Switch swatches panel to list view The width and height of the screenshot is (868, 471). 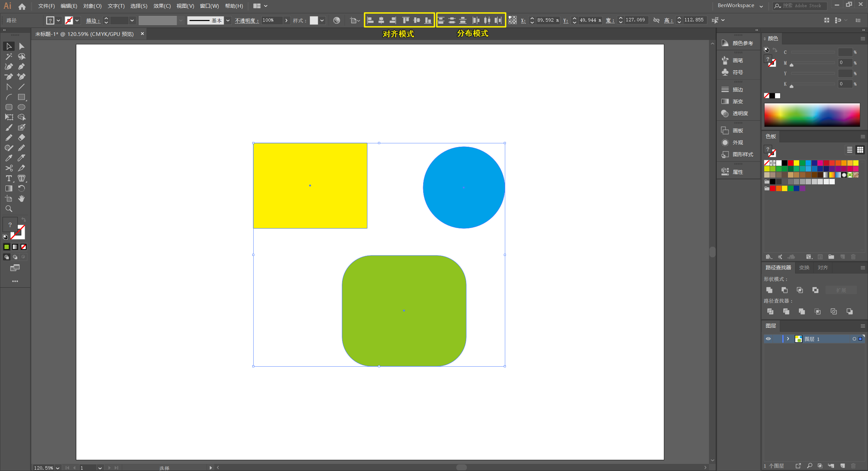[849, 150]
